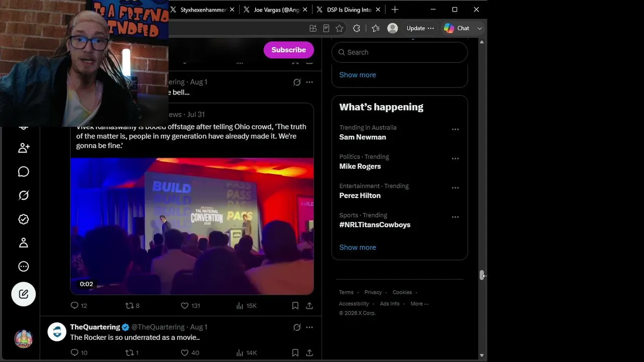The width and height of the screenshot is (644, 362).
Task: Open TheQuartering profile name link
Action: click(x=95, y=327)
